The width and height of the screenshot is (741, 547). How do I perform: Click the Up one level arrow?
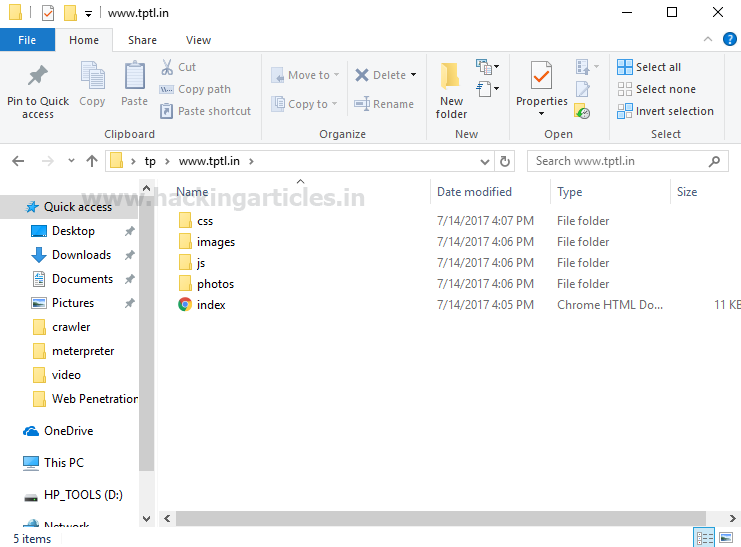[92, 161]
